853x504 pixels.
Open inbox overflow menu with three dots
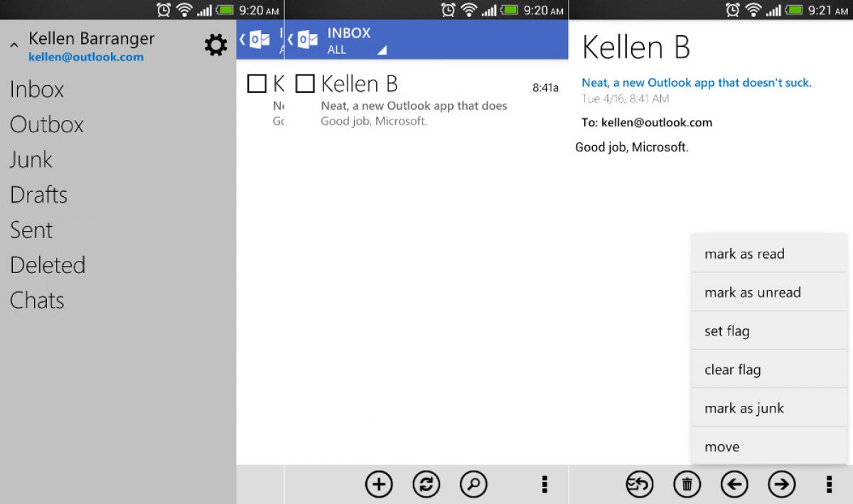point(544,485)
